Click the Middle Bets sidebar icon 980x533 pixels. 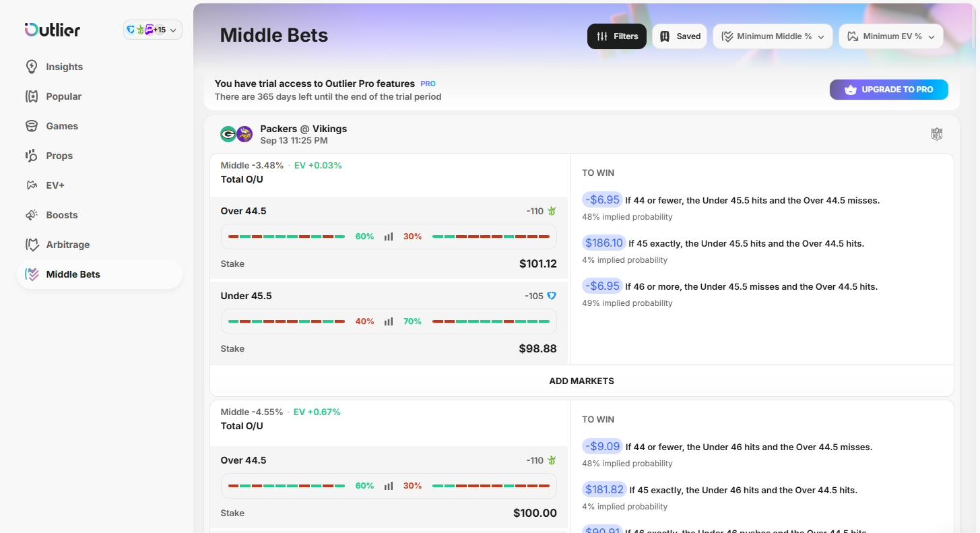(x=31, y=274)
